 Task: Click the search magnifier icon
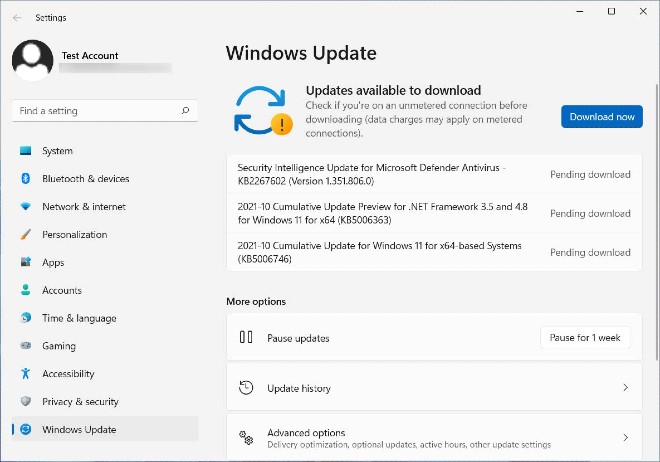point(186,111)
